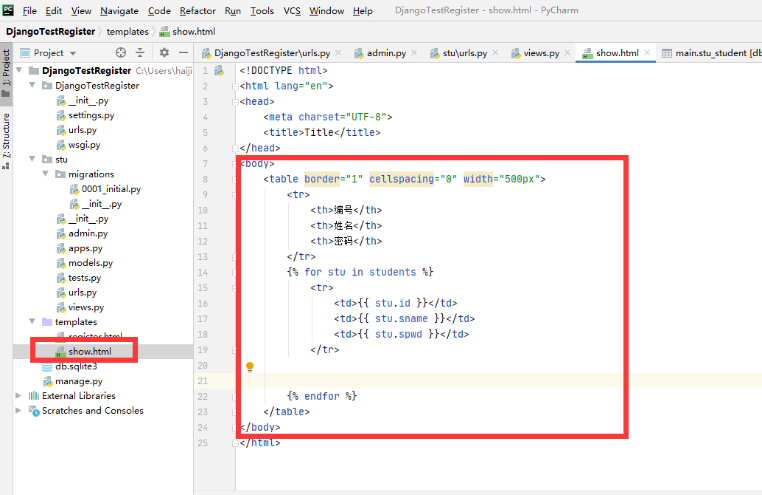Screen dimensions: 762x495
Task: Expand Scratches and Consoles node
Action: (x=18, y=410)
